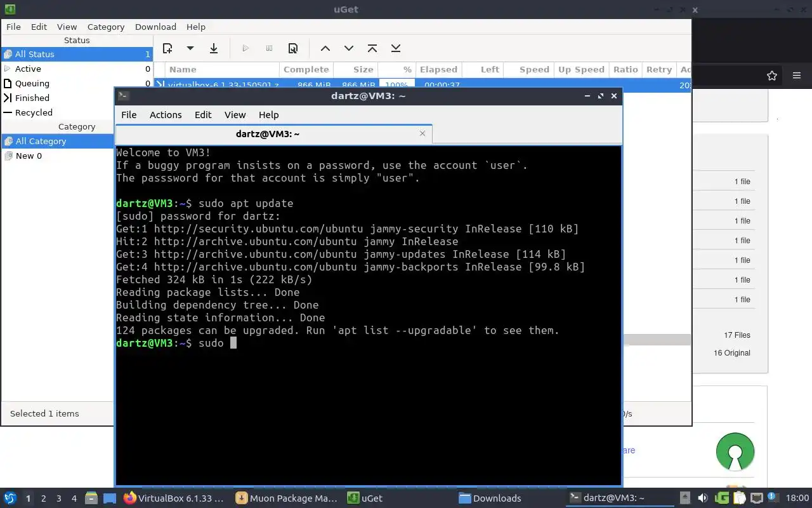812x508 pixels.
Task: Open uGet View menu
Action: tap(67, 27)
